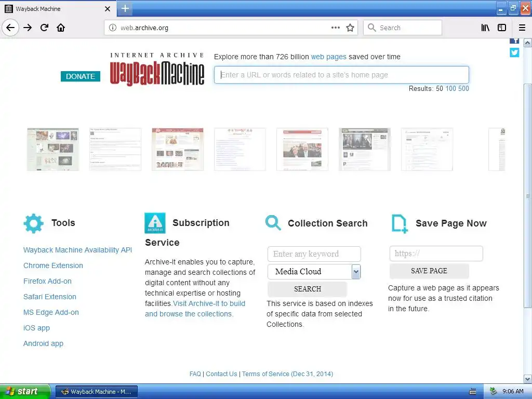Click the SAVE PAGE button
The height and width of the screenshot is (399, 532).
pyautogui.click(x=429, y=271)
